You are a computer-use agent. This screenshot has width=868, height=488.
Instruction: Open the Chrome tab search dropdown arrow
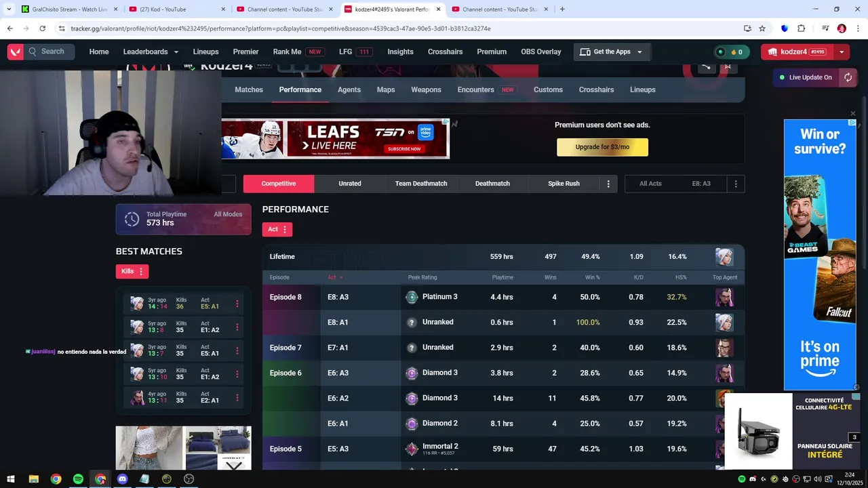pos(9,9)
